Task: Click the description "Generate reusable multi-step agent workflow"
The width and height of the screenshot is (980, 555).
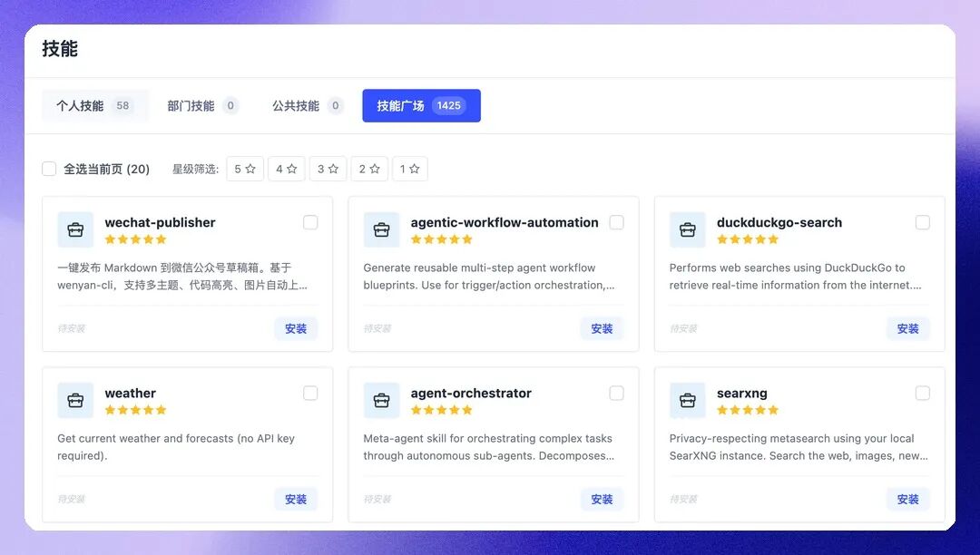Action: coord(489,276)
